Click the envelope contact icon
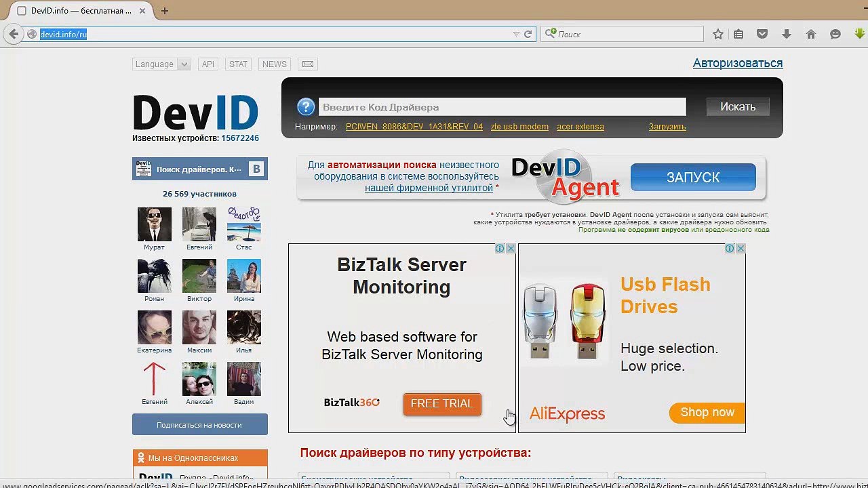The width and height of the screenshot is (868, 488). [308, 64]
